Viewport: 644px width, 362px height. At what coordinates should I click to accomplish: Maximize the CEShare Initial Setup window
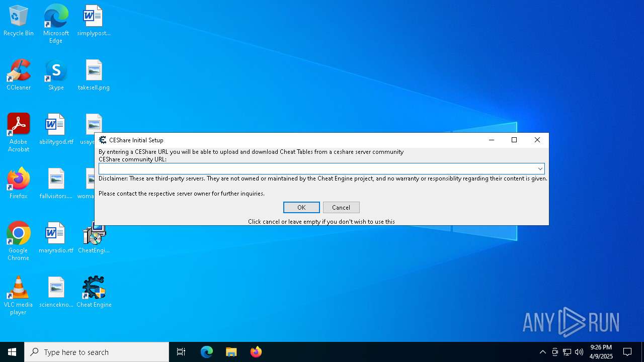tap(514, 140)
